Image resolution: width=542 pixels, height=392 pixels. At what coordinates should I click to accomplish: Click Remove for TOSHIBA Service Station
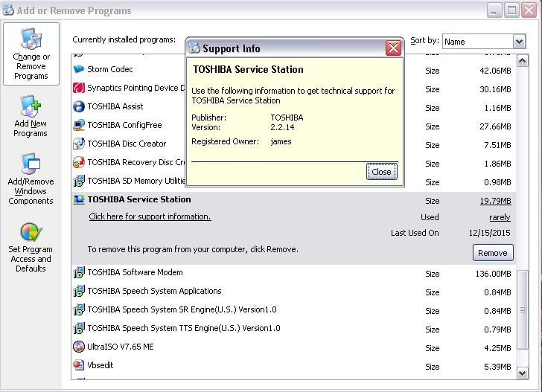492,253
